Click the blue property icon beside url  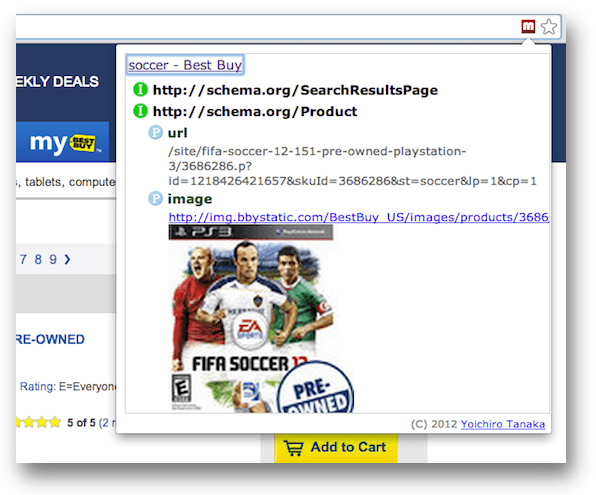(x=155, y=133)
